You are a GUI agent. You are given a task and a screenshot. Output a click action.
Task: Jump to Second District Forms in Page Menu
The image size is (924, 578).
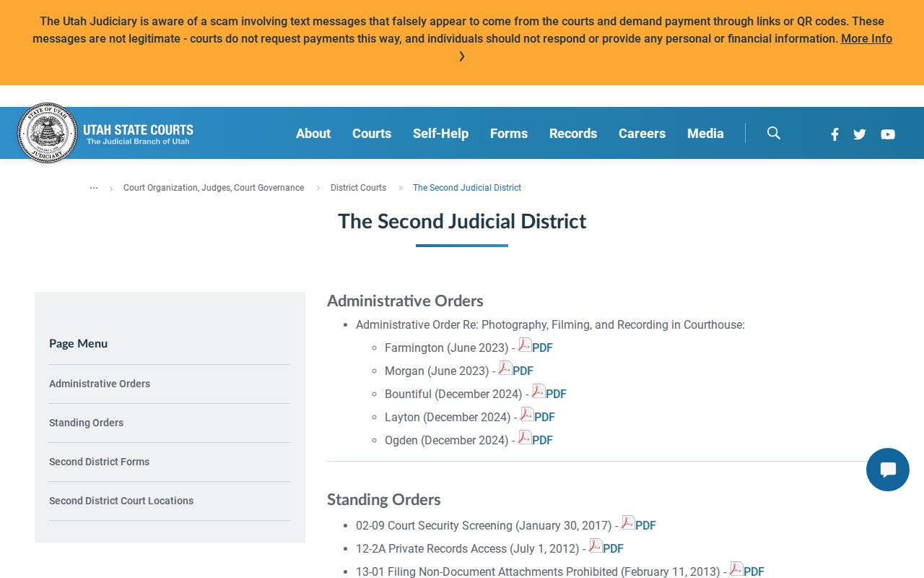click(99, 462)
